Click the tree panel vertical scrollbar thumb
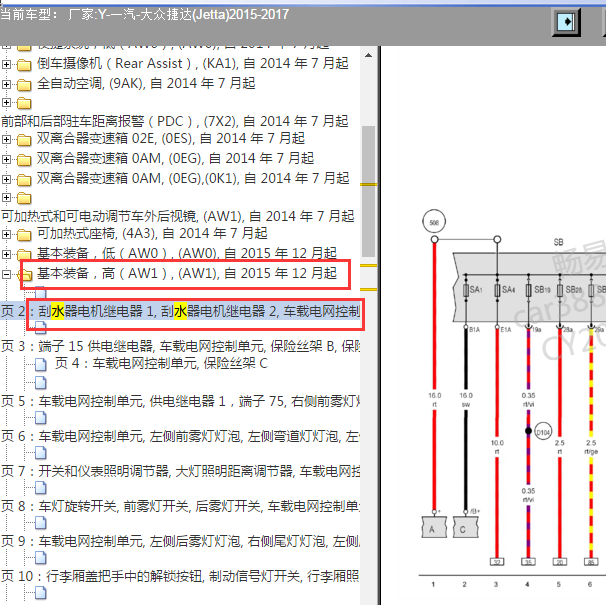Image resolution: width=606 pixels, height=605 pixels. click(368, 191)
